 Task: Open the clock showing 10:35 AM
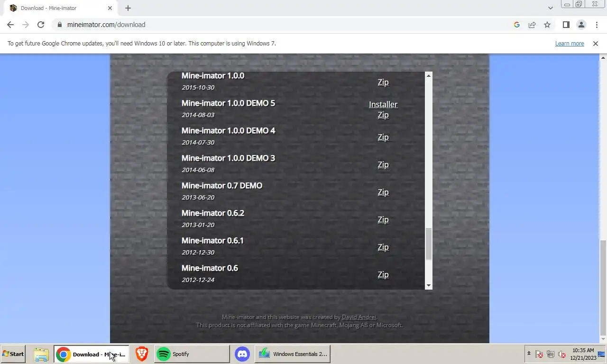tap(583, 354)
